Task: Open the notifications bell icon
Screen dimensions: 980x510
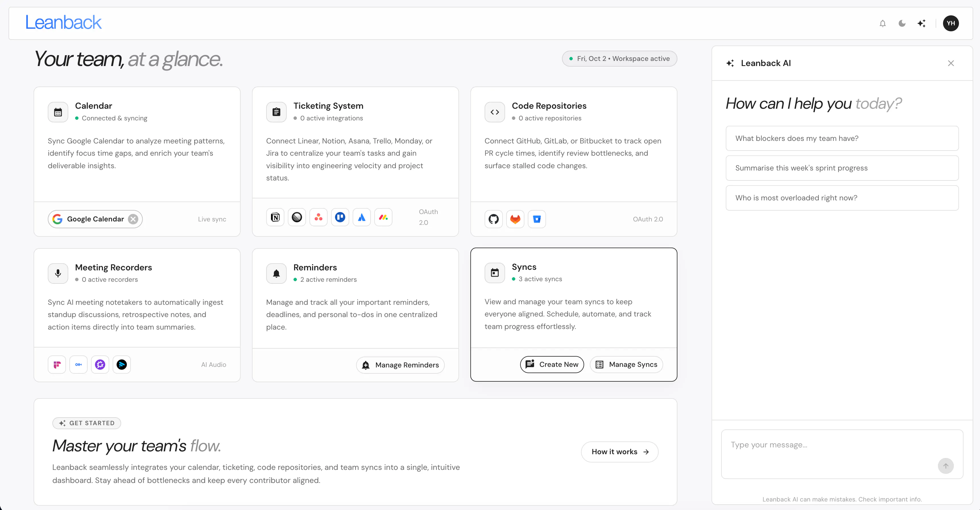Action: pyautogui.click(x=883, y=23)
